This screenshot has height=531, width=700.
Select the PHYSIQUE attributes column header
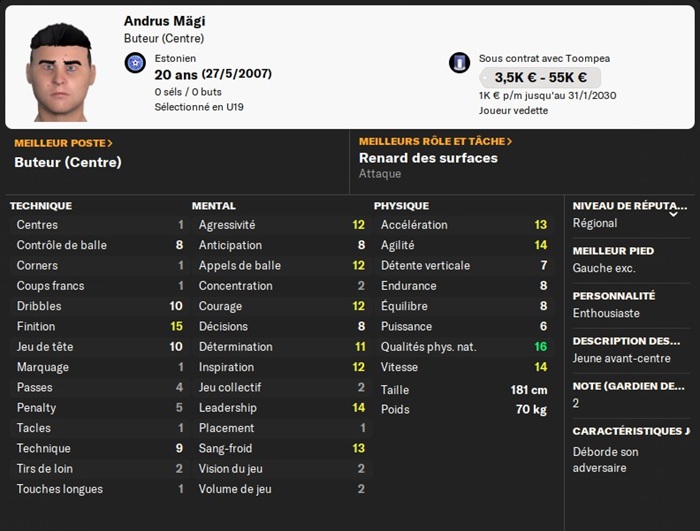403,206
